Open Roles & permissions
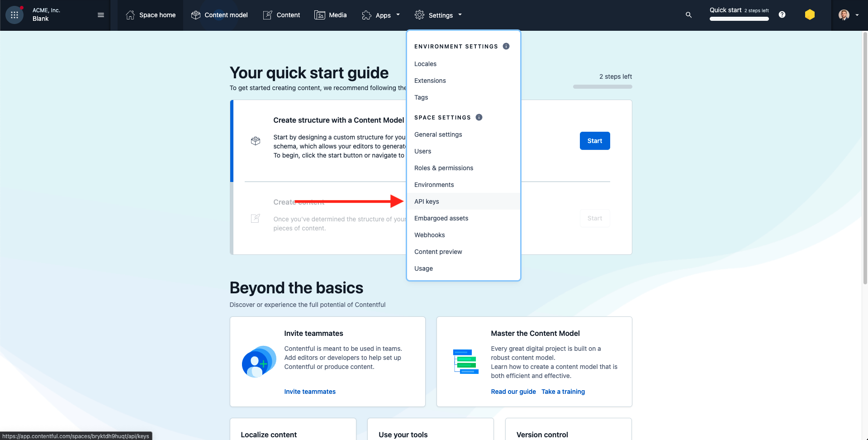This screenshot has width=868, height=440. click(x=464, y=168)
